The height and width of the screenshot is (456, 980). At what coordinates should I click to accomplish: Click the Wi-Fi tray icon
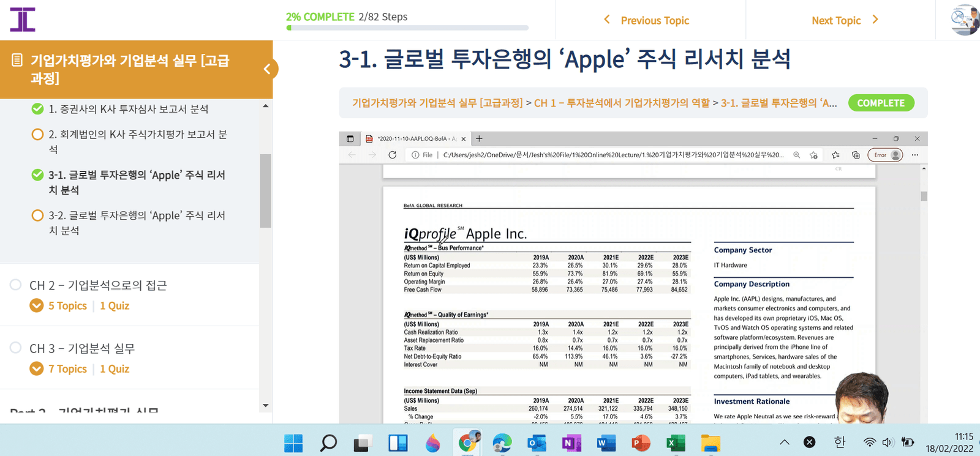870,442
